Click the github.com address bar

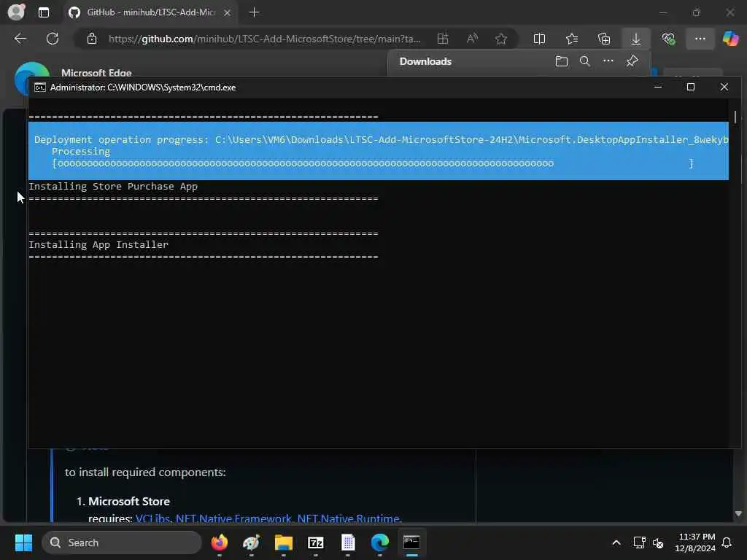(264, 39)
